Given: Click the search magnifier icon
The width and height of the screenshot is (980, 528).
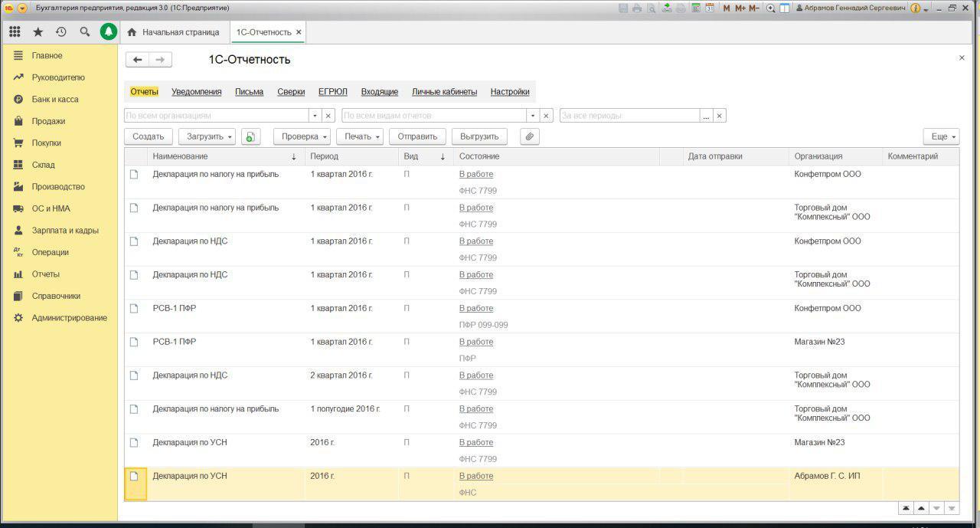Looking at the screenshot, I should point(85,32).
